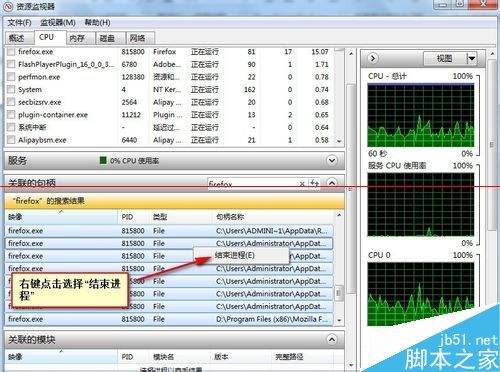500x372 pixels.
Task: Collapse the graph pane with arrow button
Action: coord(373,59)
